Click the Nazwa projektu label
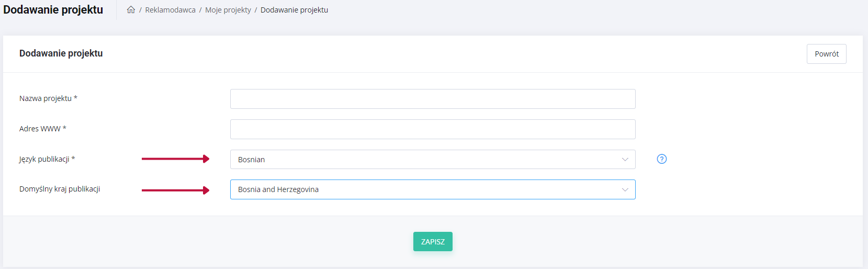Viewport: 868px width, 269px height. [48, 98]
